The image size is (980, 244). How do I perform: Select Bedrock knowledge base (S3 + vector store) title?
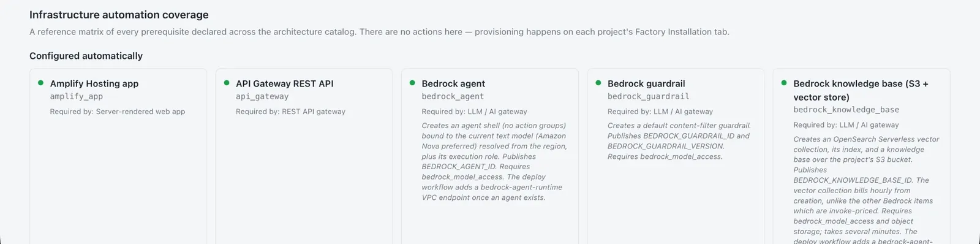(x=861, y=90)
